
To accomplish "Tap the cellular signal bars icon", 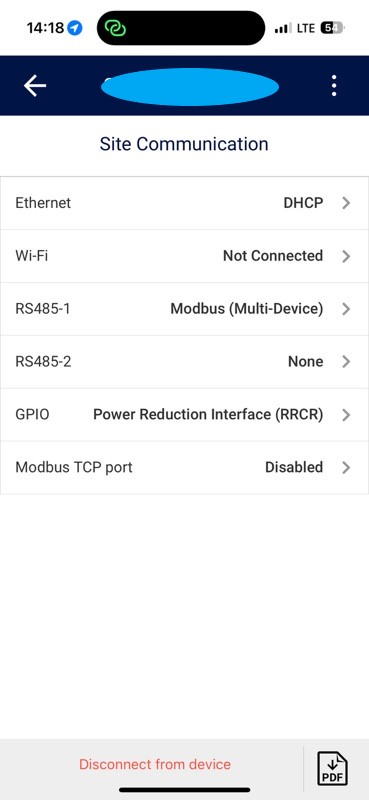I will click(x=283, y=28).
